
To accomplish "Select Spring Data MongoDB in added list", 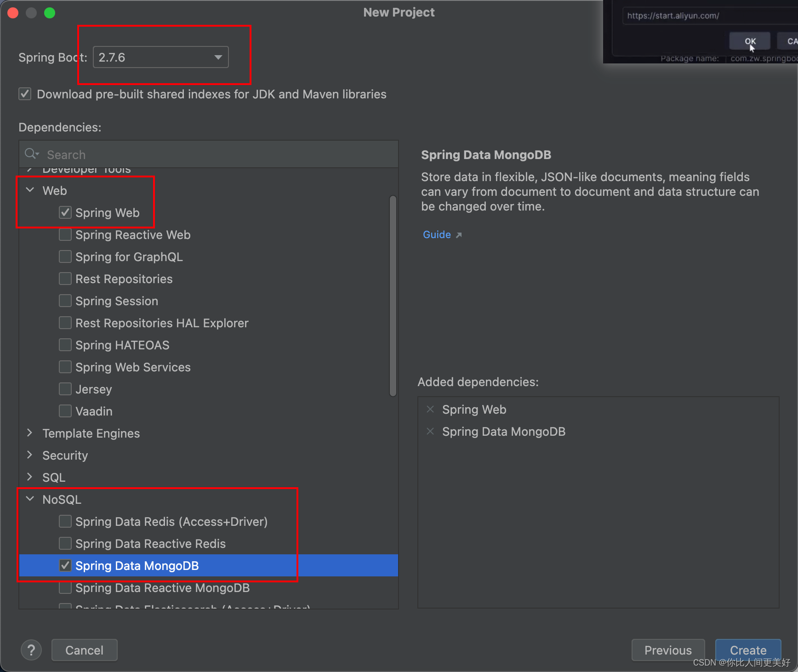I will coord(504,431).
